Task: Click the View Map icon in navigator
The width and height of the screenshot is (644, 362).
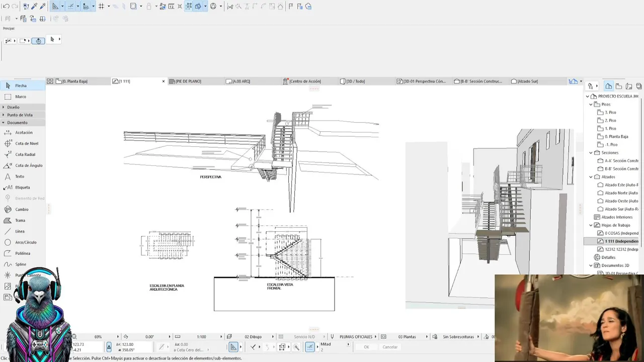Action: coord(619,86)
